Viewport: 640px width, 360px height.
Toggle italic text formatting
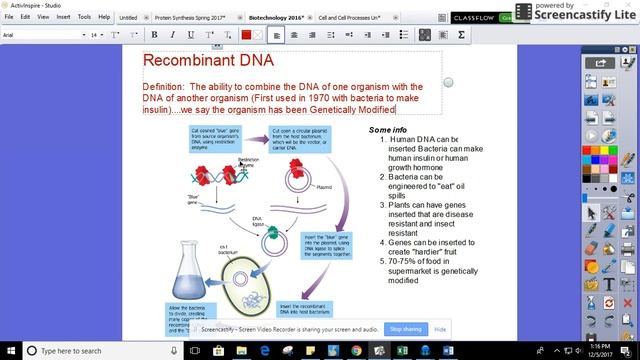point(173,35)
